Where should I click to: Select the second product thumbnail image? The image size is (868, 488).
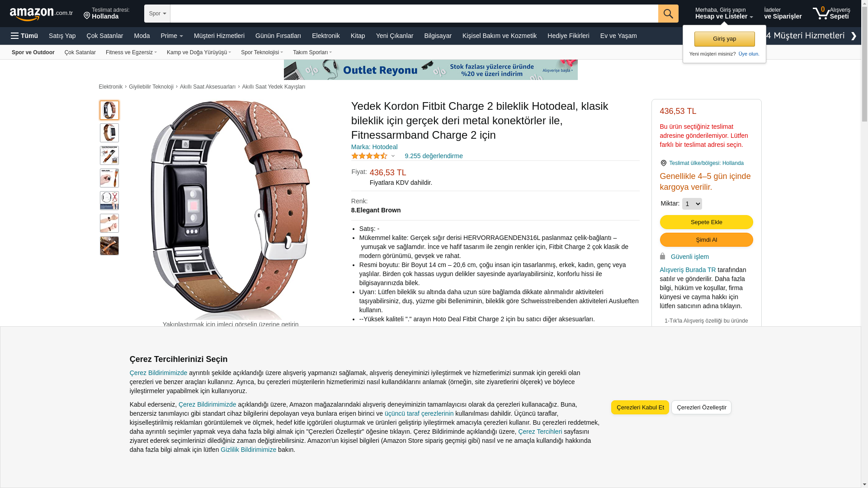[x=109, y=133]
